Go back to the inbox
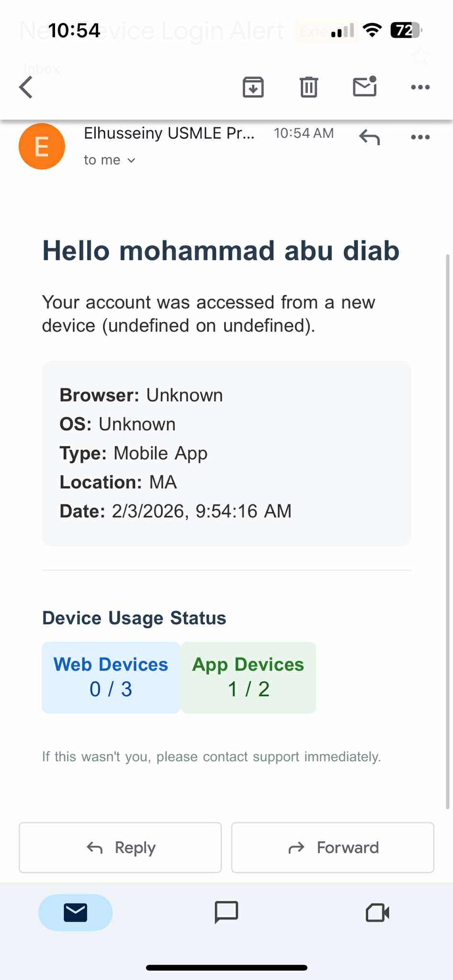Image resolution: width=453 pixels, height=980 pixels. [26, 87]
